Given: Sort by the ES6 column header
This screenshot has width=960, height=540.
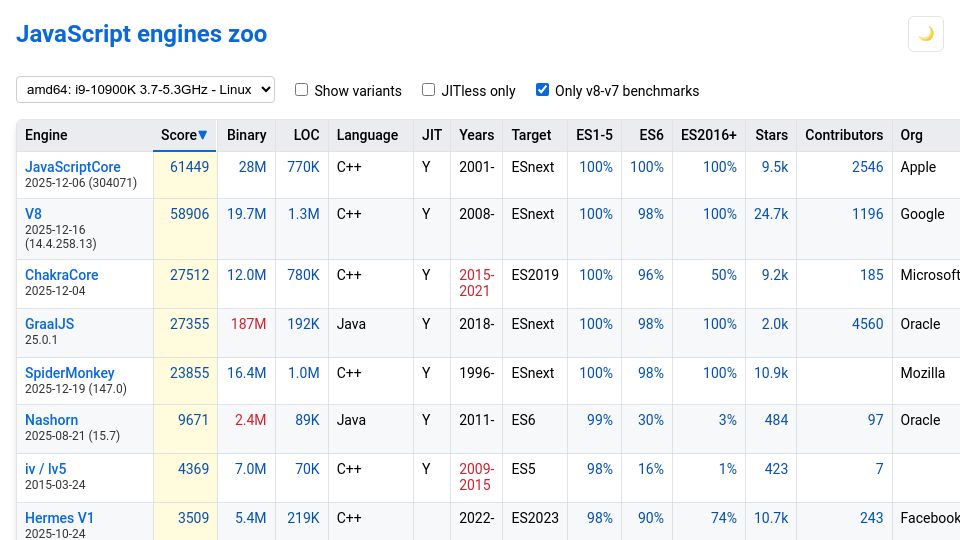Looking at the screenshot, I should tap(647, 135).
